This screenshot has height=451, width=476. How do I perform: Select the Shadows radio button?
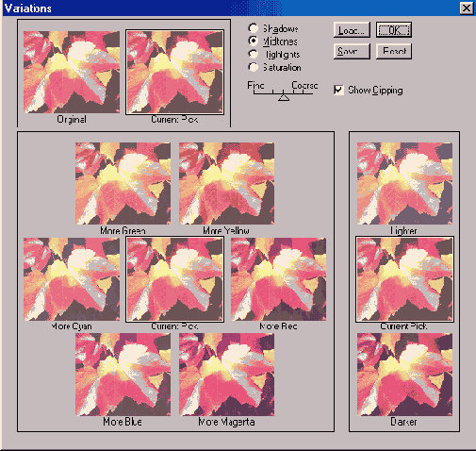[253, 28]
